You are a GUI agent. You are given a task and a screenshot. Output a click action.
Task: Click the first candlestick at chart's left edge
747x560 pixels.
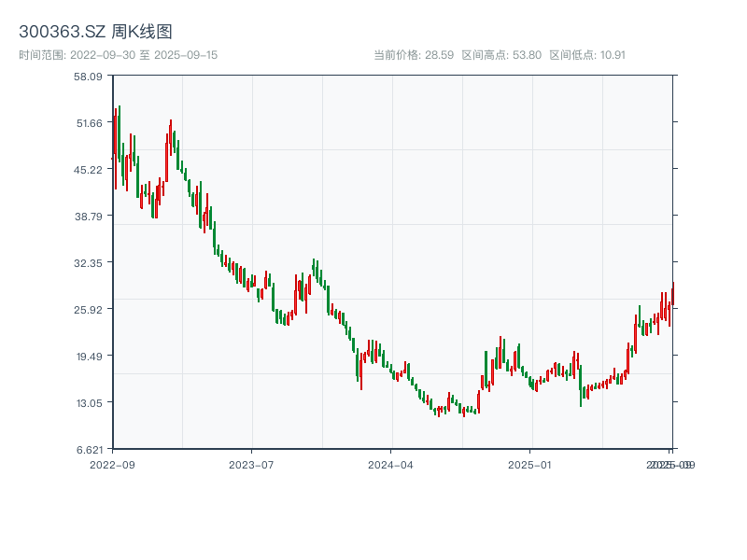tap(113, 140)
